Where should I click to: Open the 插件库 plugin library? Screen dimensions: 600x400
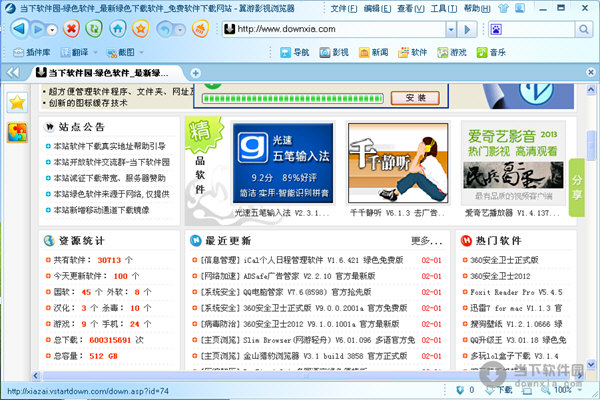(31, 52)
